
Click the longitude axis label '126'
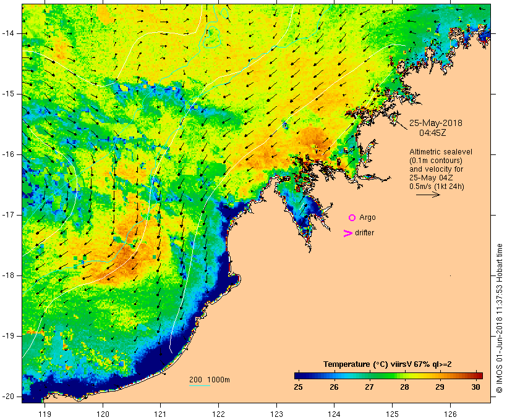click(450, 414)
